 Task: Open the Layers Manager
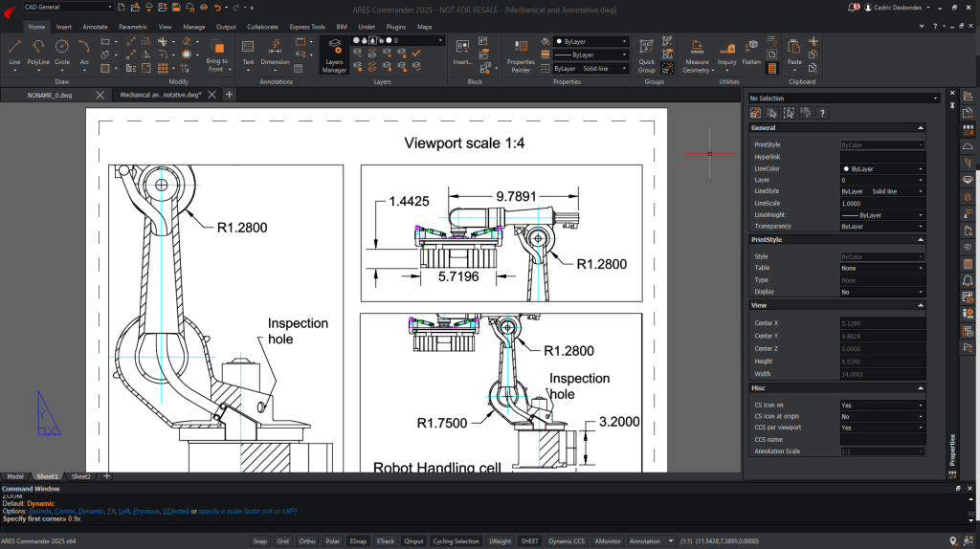[334, 55]
